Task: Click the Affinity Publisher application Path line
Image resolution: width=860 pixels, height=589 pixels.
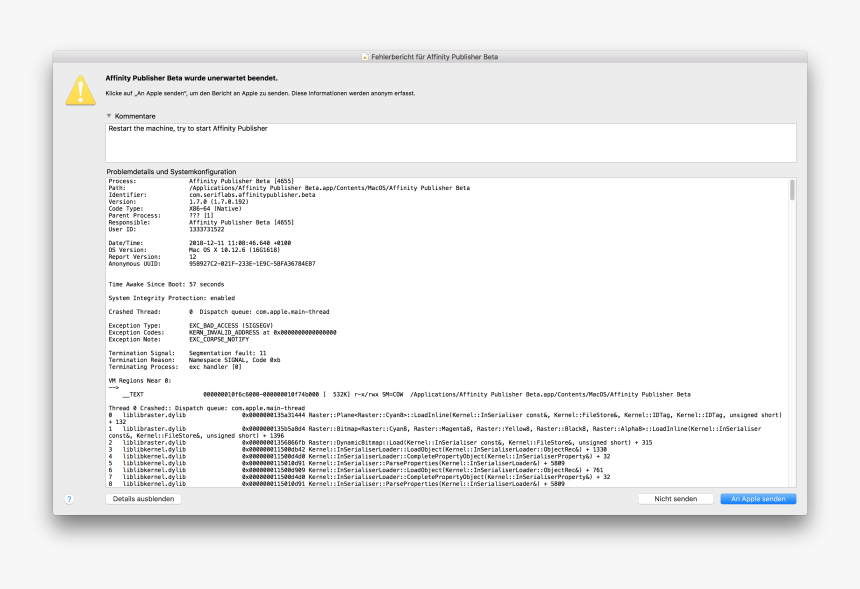Action: [x=300, y=187]
